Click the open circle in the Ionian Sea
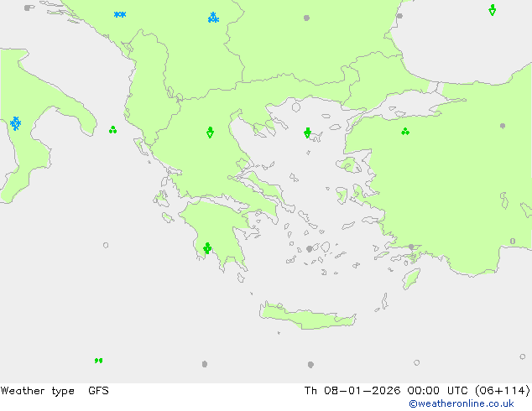This screenshot has height=411, width=532. (106, 245)
